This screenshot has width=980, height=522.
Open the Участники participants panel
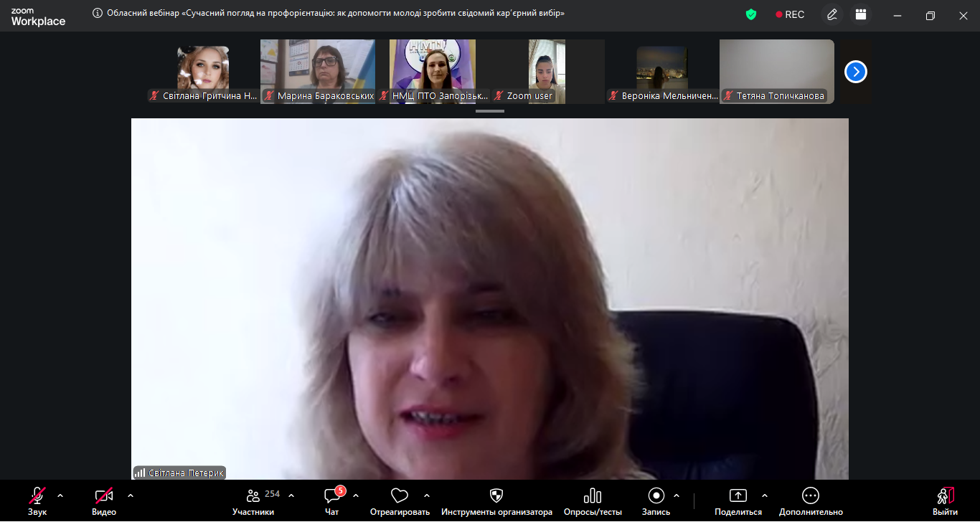[253, 501]
